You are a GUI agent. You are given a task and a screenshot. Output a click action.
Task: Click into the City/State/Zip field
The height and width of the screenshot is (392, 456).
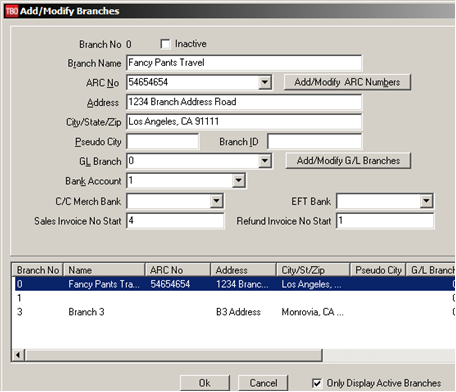(244, 122)
